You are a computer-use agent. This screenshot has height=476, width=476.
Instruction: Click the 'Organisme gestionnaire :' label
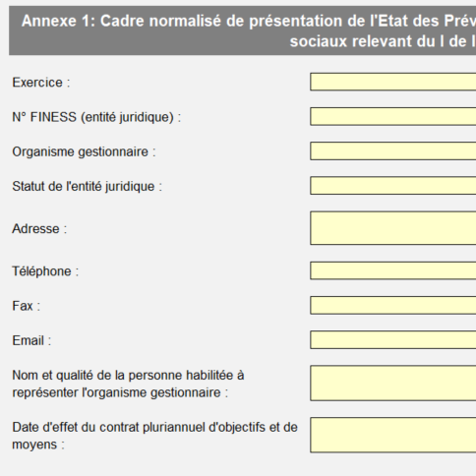pos(84,151)
